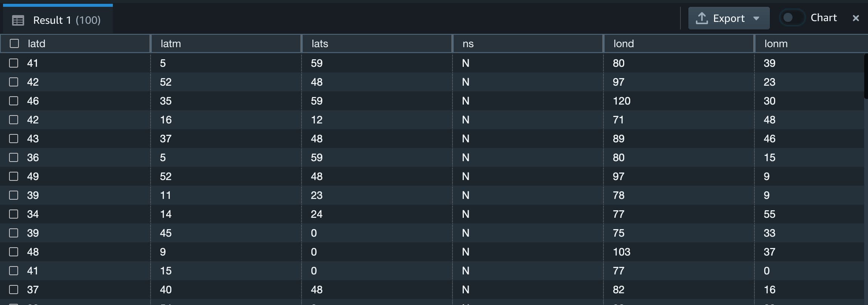Check the select-all checkbox in header
Image resolution: width=868 pixels, height=305 pixels.
tap(14, 44)
